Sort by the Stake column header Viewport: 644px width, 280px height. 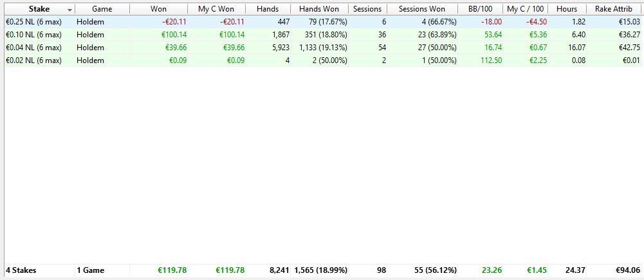[x=39, y=8]
